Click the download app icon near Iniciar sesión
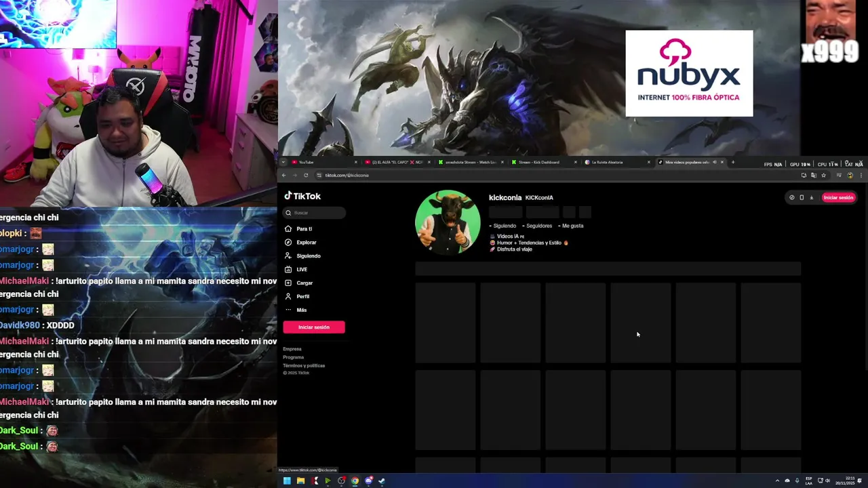This screenshot has height=488, width=868. click(811, 197)
